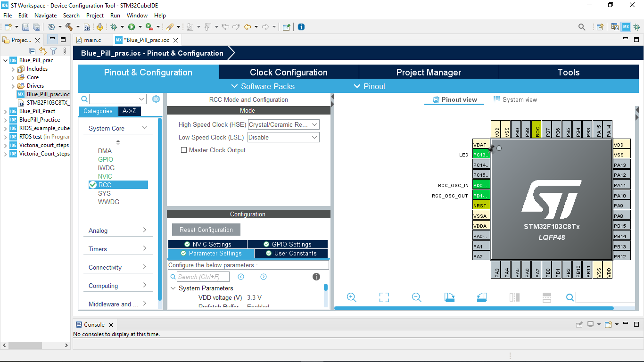Image resolution: width=644 pixels, height=362 pixels.
Task: Open the Device Configuration Tool perspective
Action: click(626, 27)
